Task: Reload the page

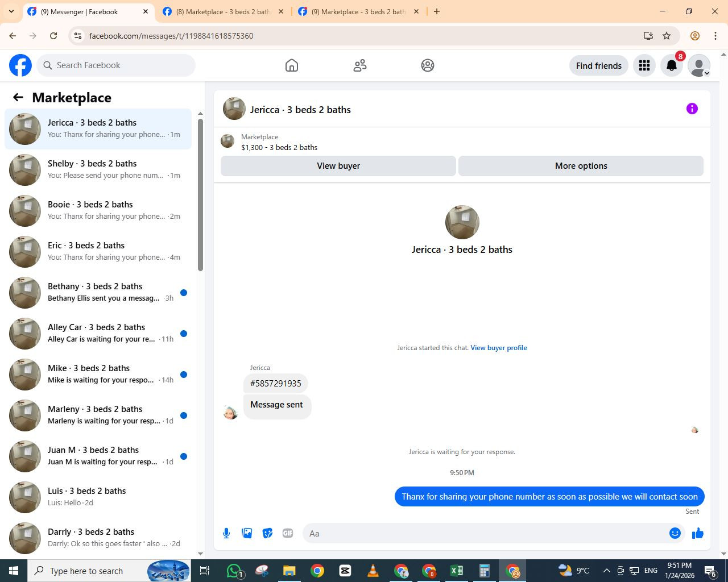Action: [53, 36]
